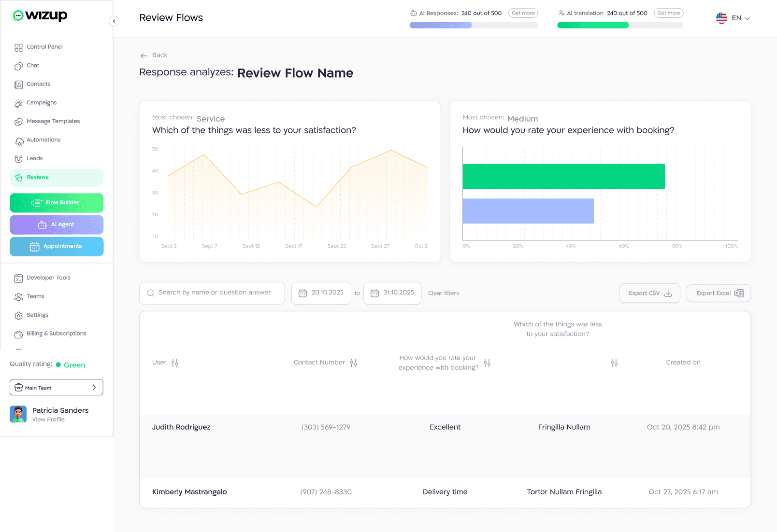Click the blue bar in booking chart

528,211
